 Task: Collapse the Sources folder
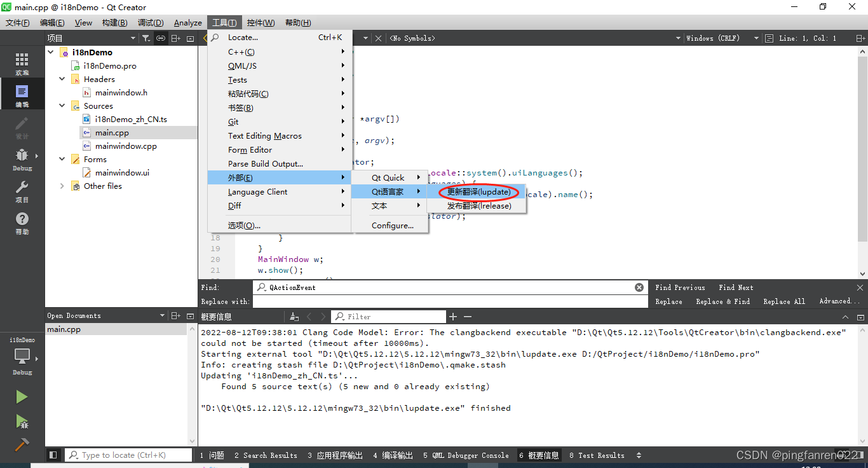click(x=62, y=106)
